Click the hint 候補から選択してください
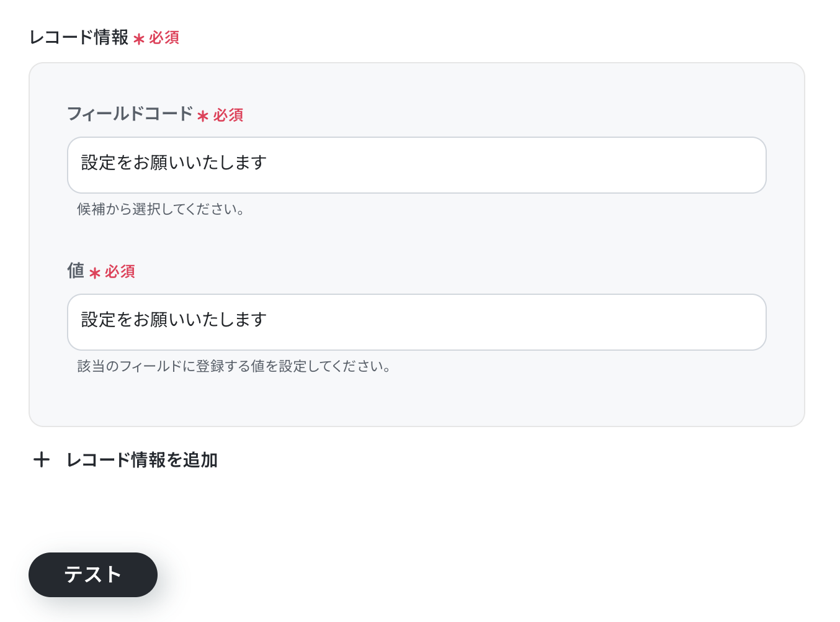Viewport: 840px width, 622px height. click(161, 209)
